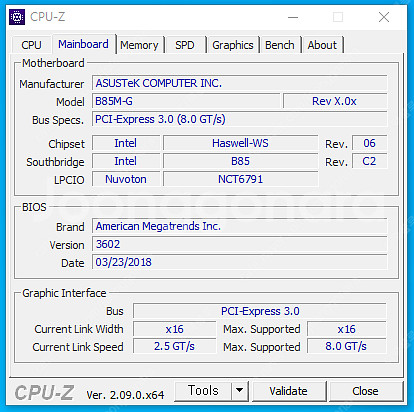Open the About tab
Screen dimensions: 414x412
pos(322,45)
